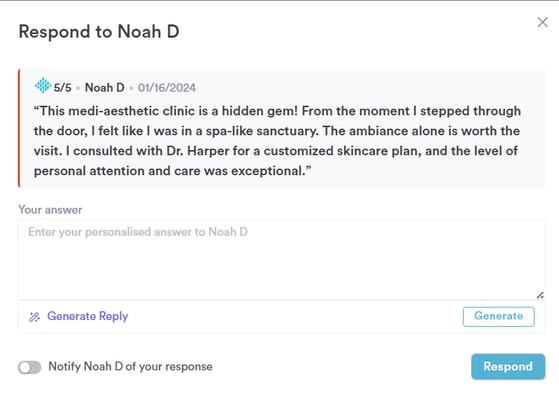Click the review date 01/16/2024
Image resolution: width=559 pixels, height=397 pixels.
pos(167,88)
